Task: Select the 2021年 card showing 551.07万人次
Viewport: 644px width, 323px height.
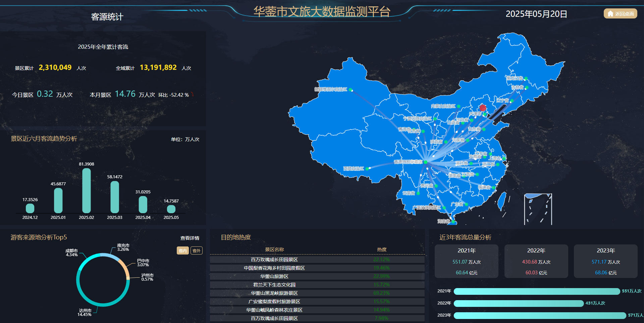Action: tap(466, 261)
